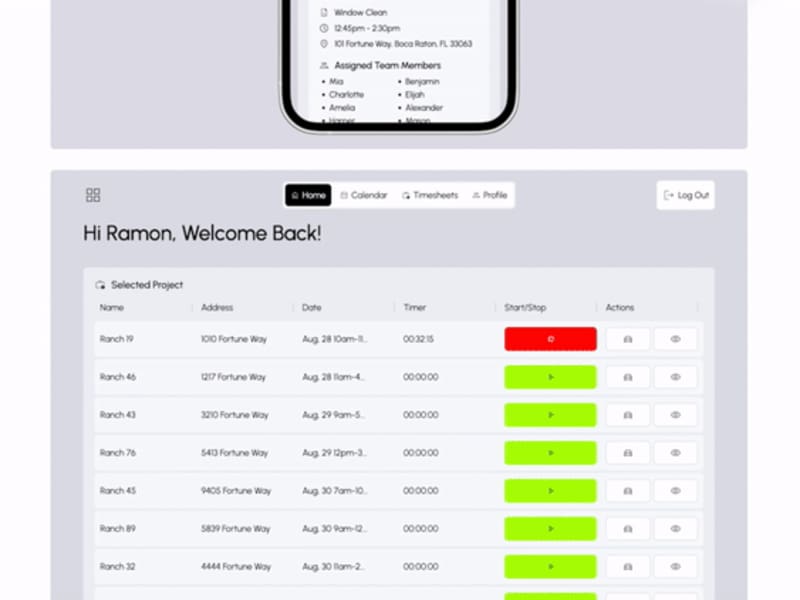Start the timer for Ranch 32

point(551,566)
